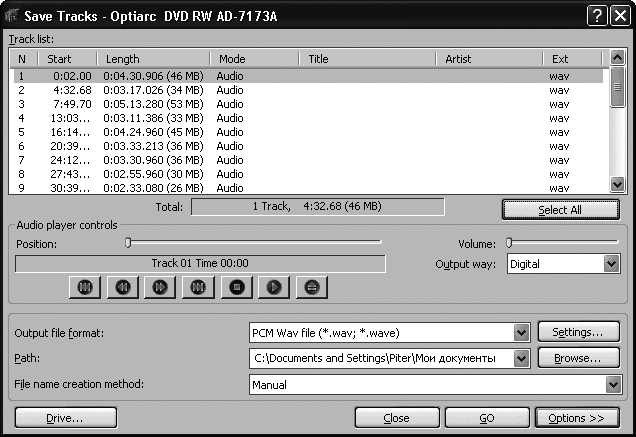The height and width of the screenshot is (437, 636).
Task: Expand File name creation method dropdown
Action: [612, 384]
